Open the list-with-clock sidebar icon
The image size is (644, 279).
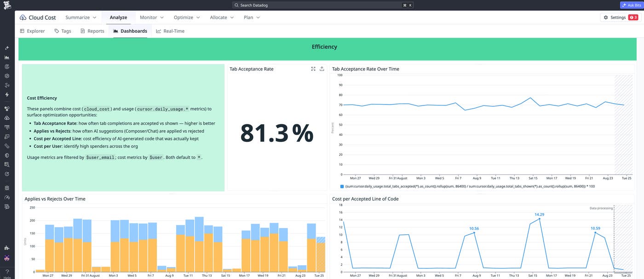click(7, 207)
